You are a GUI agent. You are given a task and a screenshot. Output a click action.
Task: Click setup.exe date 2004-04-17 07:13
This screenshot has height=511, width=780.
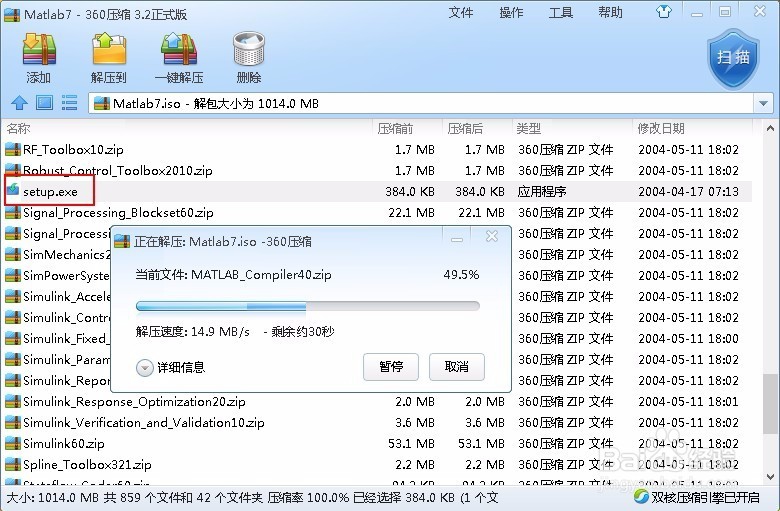(x=688, y=192)
